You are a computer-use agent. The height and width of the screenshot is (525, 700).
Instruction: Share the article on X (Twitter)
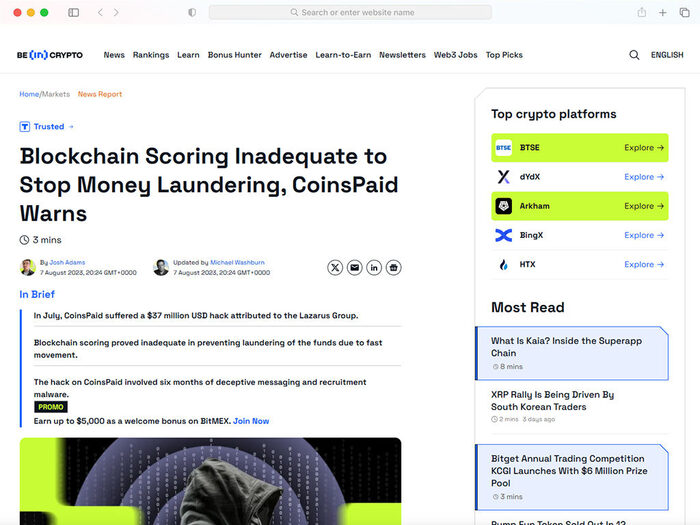click(x=335, y=267)
